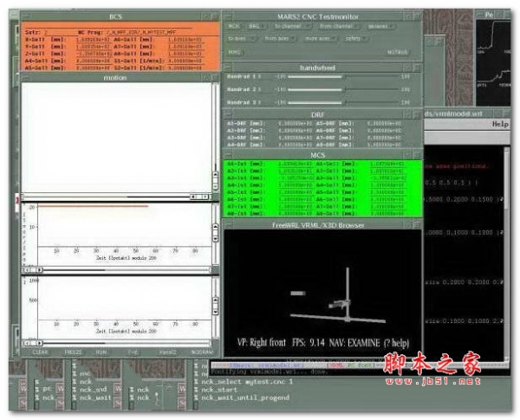Select the 'nck_select mytest.cnc 1' terminal line
520x420 pixels.
click(247, 382)
